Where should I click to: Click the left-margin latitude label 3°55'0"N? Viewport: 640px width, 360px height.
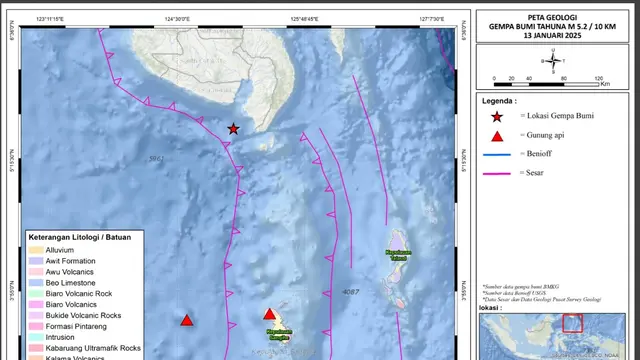click(12, 291)
